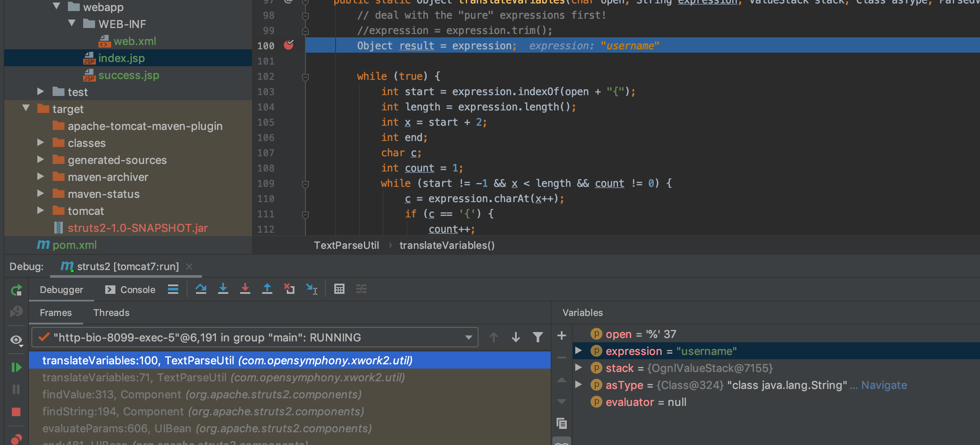Open the Evaluate Expression calculator icon
Viewport: 980px width, 445px height.
tap(339, 289)
